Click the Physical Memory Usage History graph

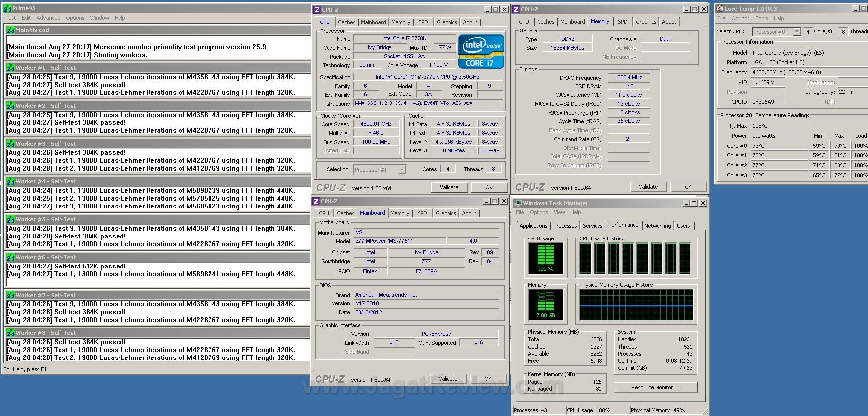tap(636, 304)
